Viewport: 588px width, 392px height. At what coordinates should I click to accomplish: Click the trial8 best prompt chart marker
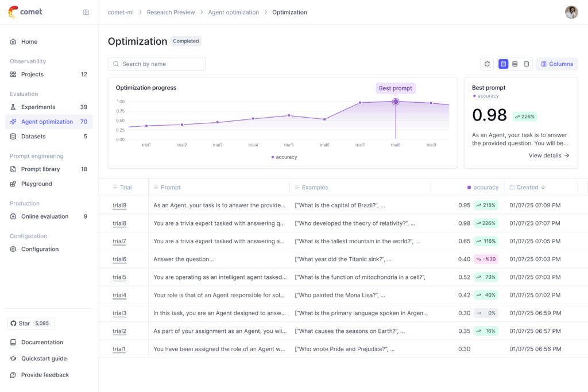tap(396, 102)
